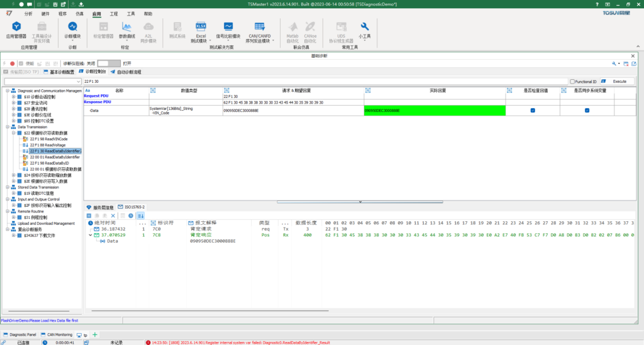This screenshot has height=345, width=644.
Task: Open the 硬件 menu in ribbon
Action: click(x=45, y=13)
